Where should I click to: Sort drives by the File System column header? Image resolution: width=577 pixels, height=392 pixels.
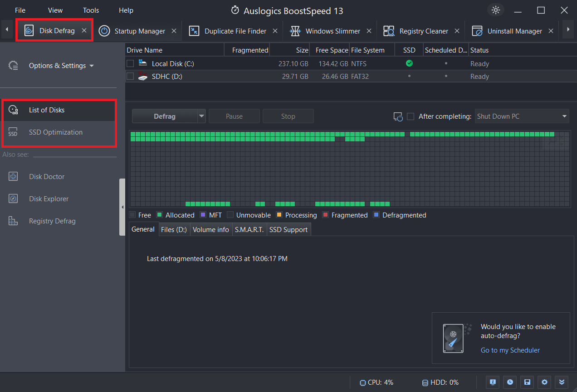372,50
